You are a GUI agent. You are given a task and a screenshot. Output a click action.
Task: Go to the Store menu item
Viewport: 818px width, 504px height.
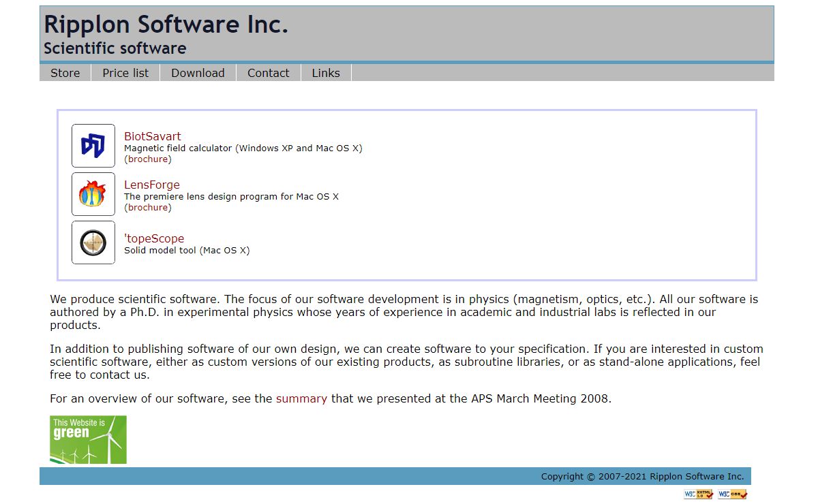pyautogui.click(x=65, y=73)
